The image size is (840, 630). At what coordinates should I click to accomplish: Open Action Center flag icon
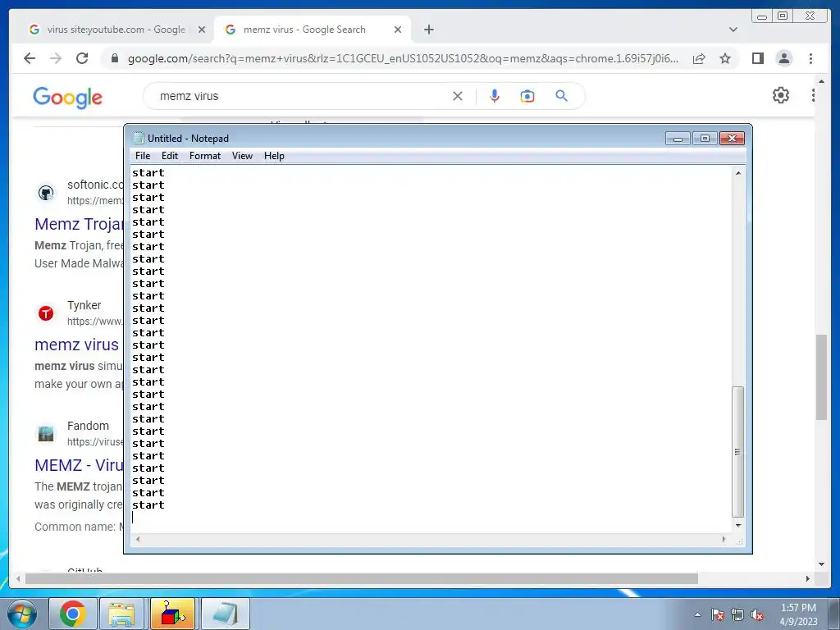(717, 614)
